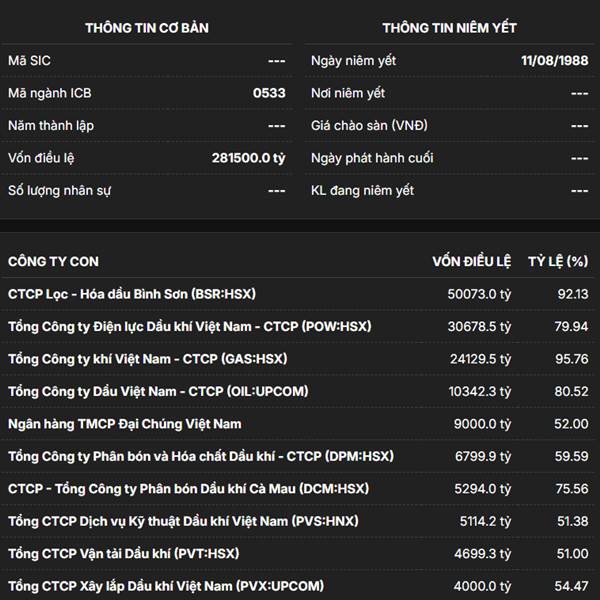
Task: Select Tổng Công ty Dầu Việt Nam (OIL:UPCOM)
Action: point(157,391)
